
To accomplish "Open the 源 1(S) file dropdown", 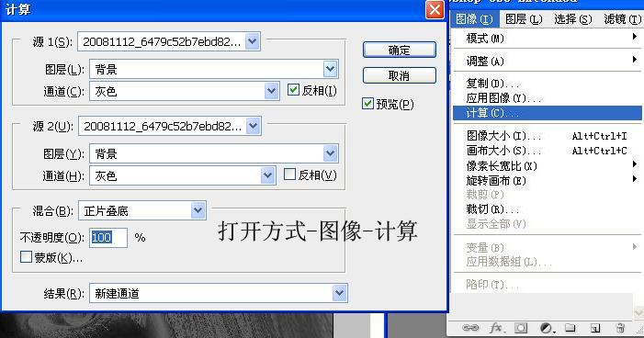I will (x=253, y=41).
